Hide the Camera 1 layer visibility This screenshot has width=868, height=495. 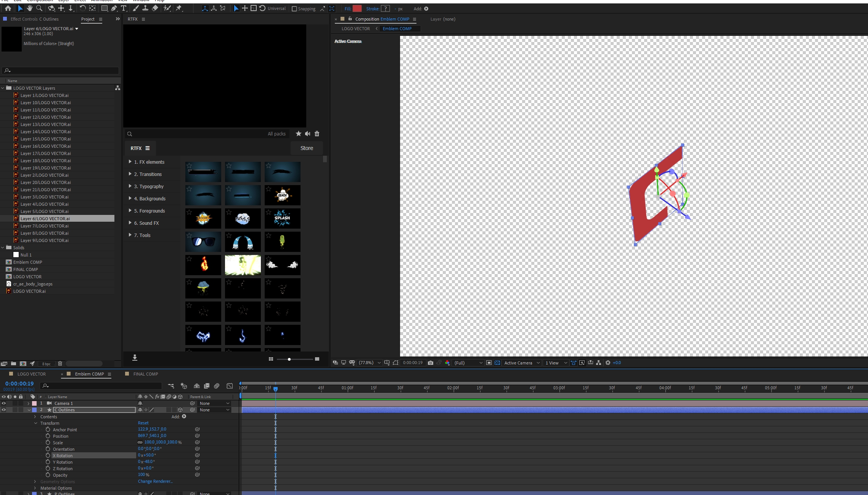coord(4,403)
